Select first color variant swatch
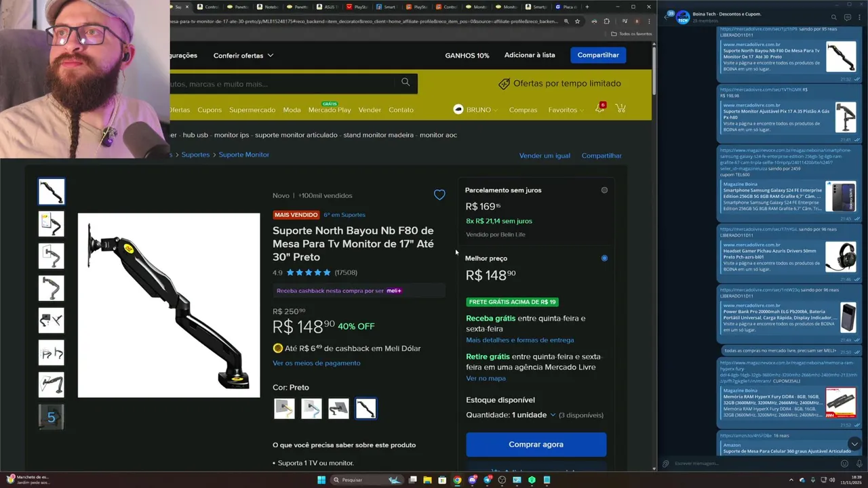This screenshot has height=488, width=868. [x=284, y=408]
